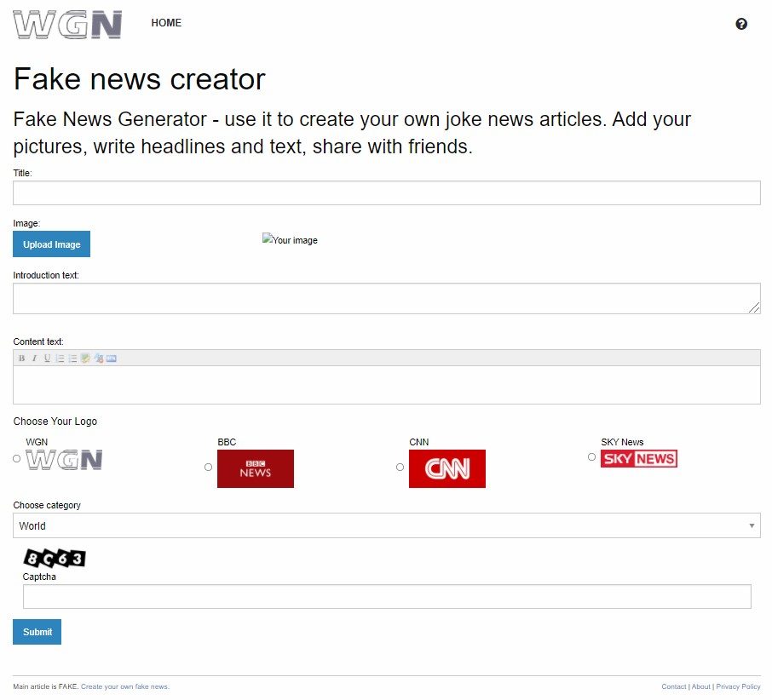
Task: Click the 'SKY News' option label
Action: click(x=622, y=442)
